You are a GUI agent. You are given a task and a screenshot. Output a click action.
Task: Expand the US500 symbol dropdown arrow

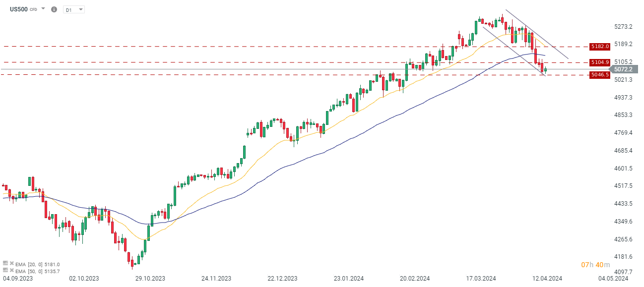point(43,9)
